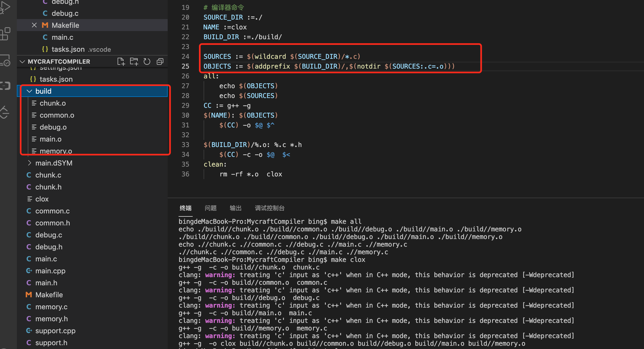Open the Remote Explorer icon in activity bar
The width and height of the screenshot is (644, 349).
point(5,60)
